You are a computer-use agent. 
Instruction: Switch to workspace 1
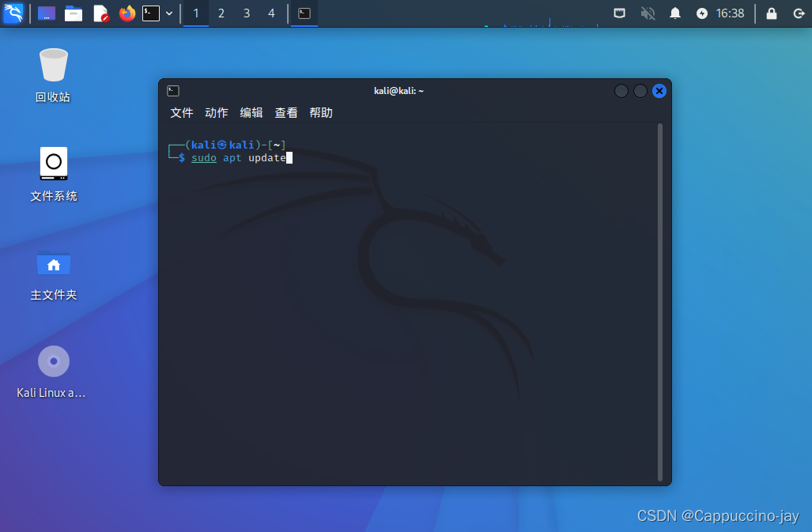(196, 13)
